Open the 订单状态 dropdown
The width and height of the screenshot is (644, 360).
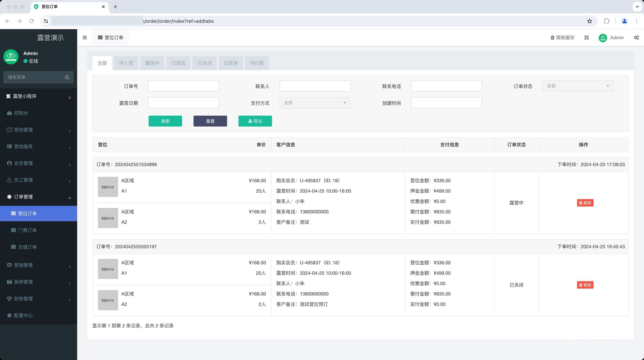point(578,86)
